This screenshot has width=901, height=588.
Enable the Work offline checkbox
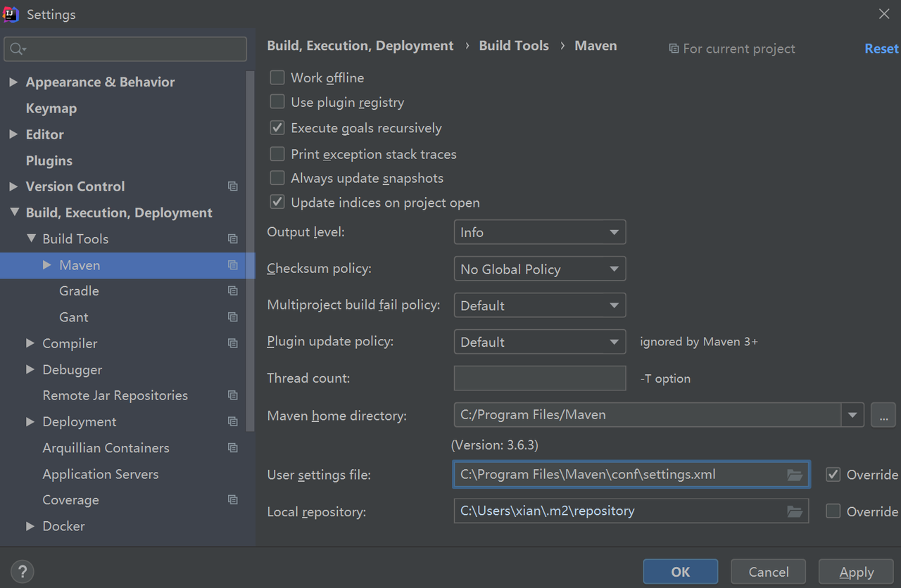click(277, 78)
